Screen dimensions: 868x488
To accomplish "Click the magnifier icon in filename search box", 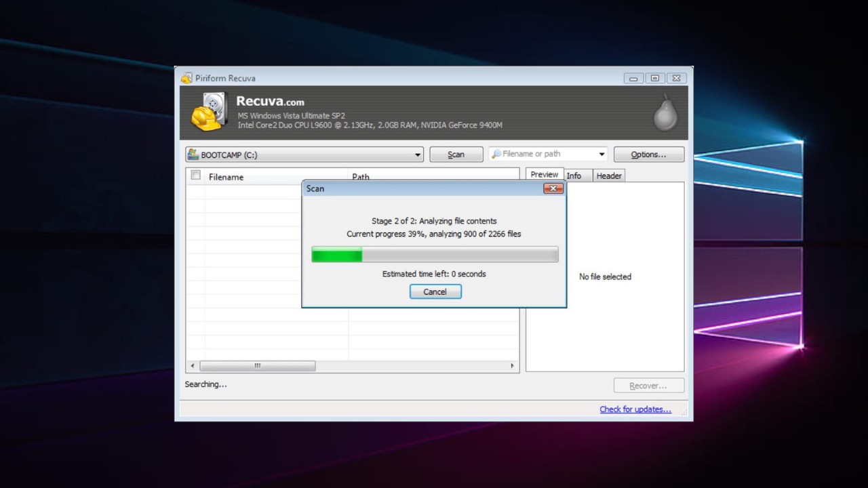I will point(496,154).
